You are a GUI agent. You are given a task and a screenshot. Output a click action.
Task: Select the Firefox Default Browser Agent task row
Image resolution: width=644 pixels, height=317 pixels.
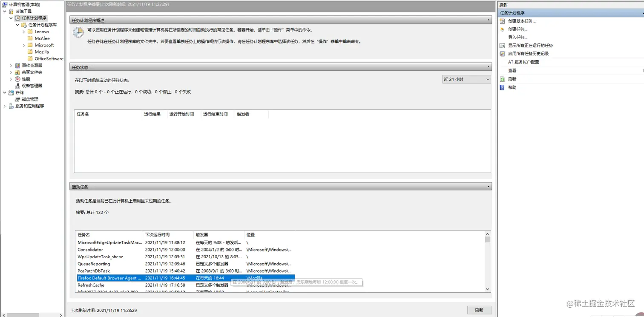coord(185,278)
